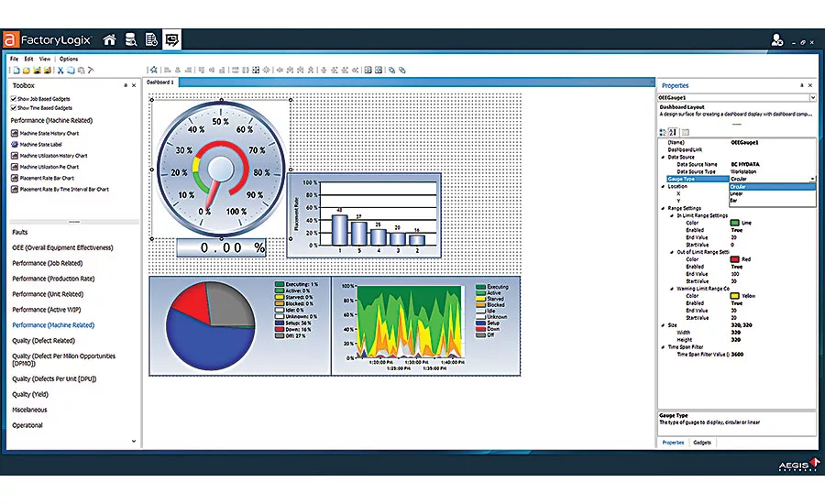Pin the Toolbox panel
825x504 pixels.
coord(126,85)
